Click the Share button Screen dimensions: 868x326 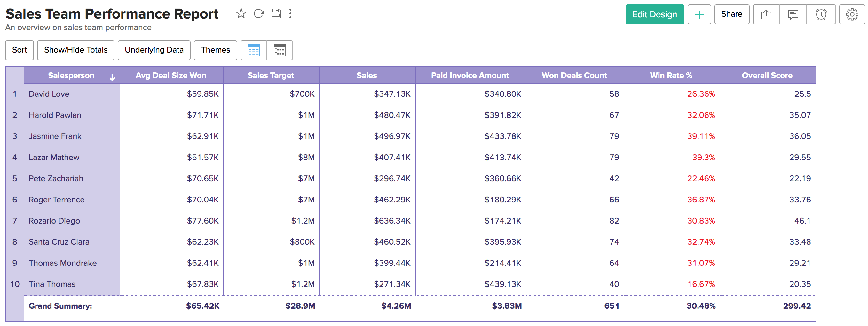click(731, 14)
